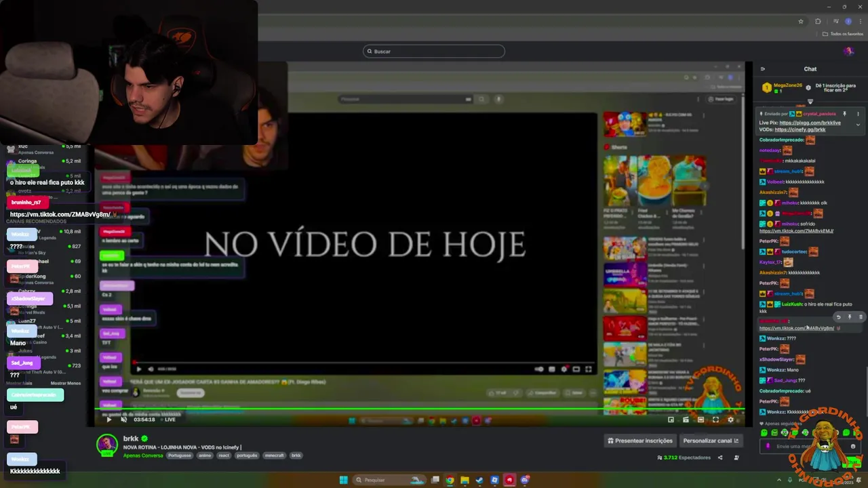The width and height of the screenshot is (868, 488).
Task: Open brkk channel avatar
Action: pos(106,445)
